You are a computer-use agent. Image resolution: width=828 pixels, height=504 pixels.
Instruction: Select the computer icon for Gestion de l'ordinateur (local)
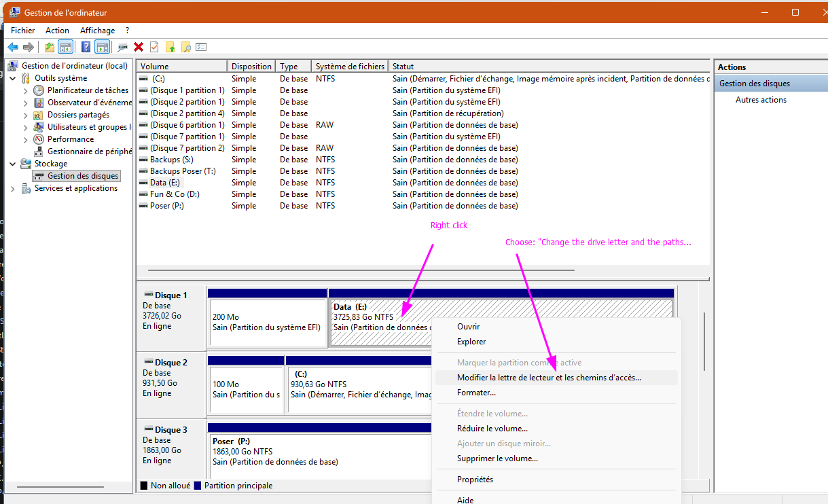pos(14,66)
